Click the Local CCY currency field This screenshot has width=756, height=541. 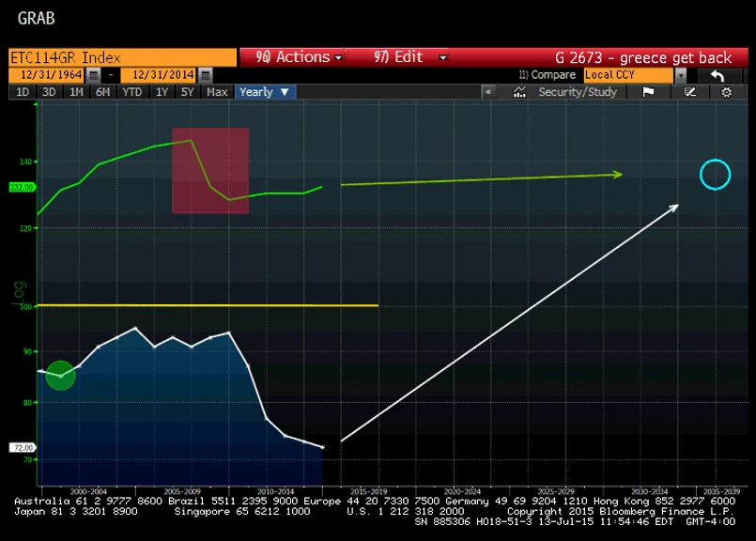628,75
